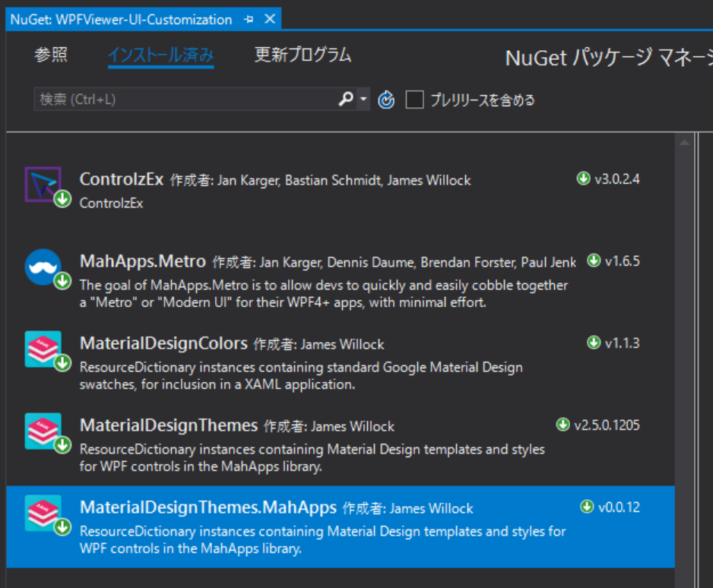Click the v0.0.12 version label
This screenshot has width=713, height=588.
(619, 507)
